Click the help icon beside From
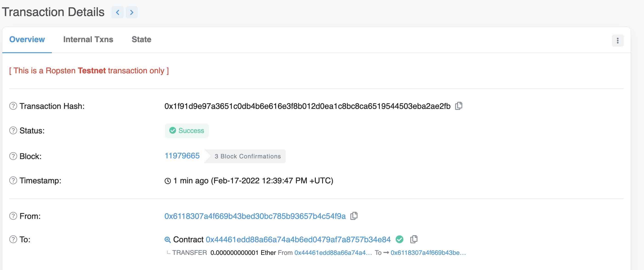The height and width of the screenshot is (270, 644). pyautogui.click(x=13, y=216)
